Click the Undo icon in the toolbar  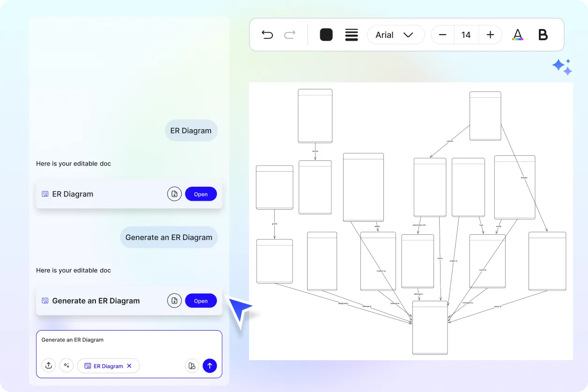[x=267, y=35]
